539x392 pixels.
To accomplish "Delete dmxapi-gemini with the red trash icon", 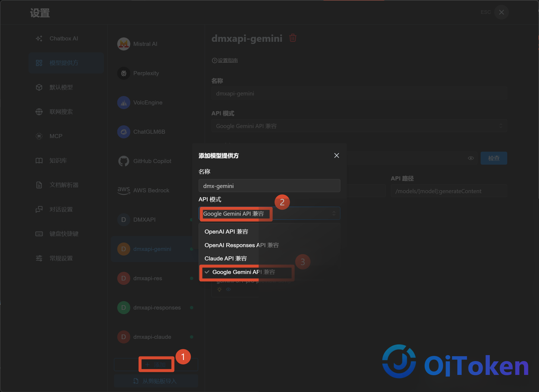I will [x=293, y=38].
